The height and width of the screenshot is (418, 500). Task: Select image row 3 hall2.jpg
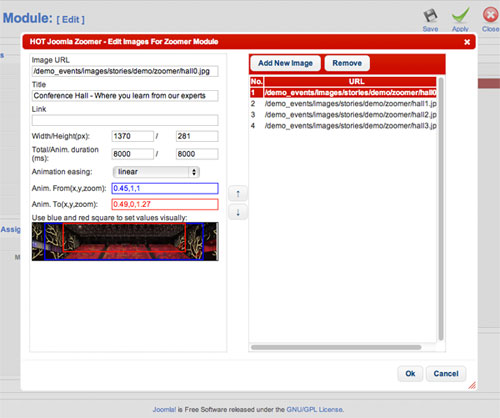pos(343,115)
